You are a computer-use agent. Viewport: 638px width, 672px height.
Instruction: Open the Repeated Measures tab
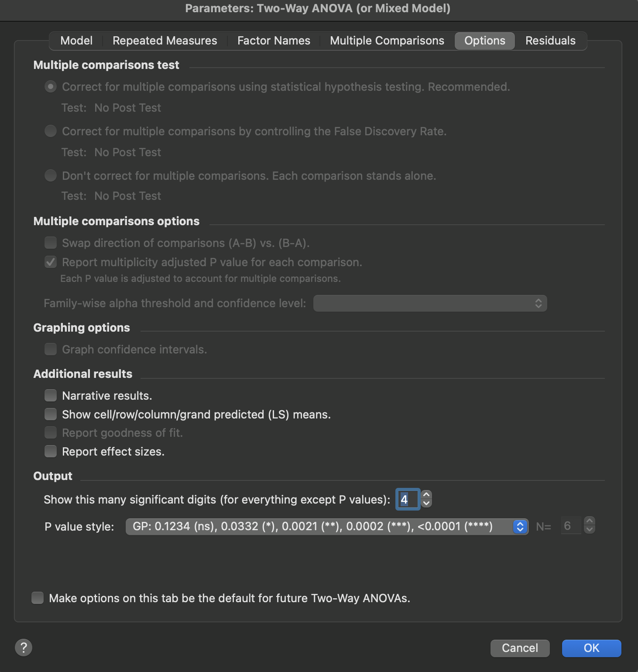165,41
